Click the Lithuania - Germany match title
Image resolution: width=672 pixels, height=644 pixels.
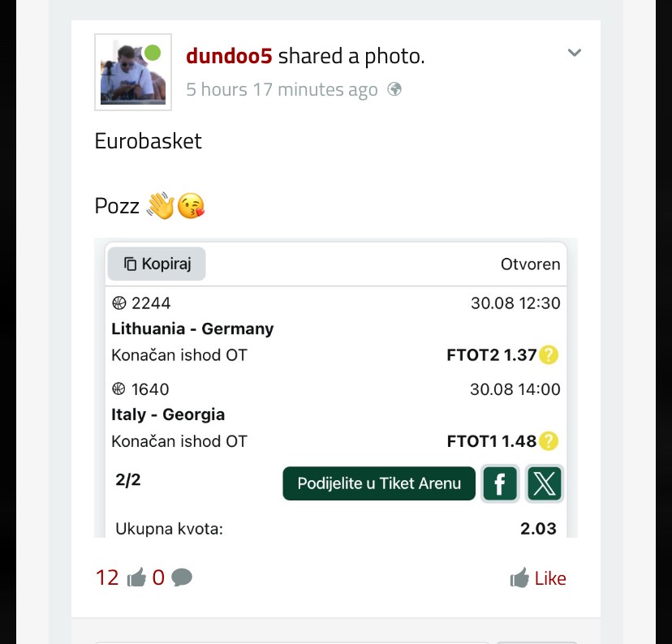192,328
